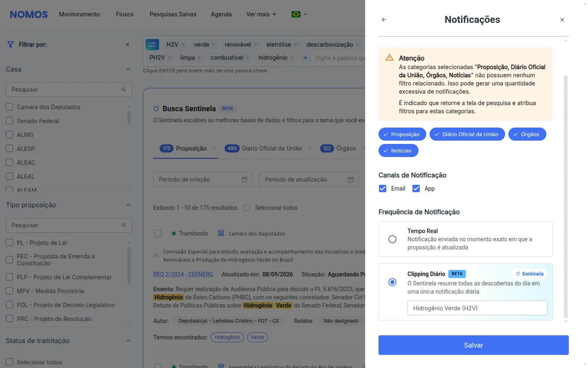The image size is (588, 368).
Task: Remove the eletrólise keyword tag
Action: pos(296,45)
